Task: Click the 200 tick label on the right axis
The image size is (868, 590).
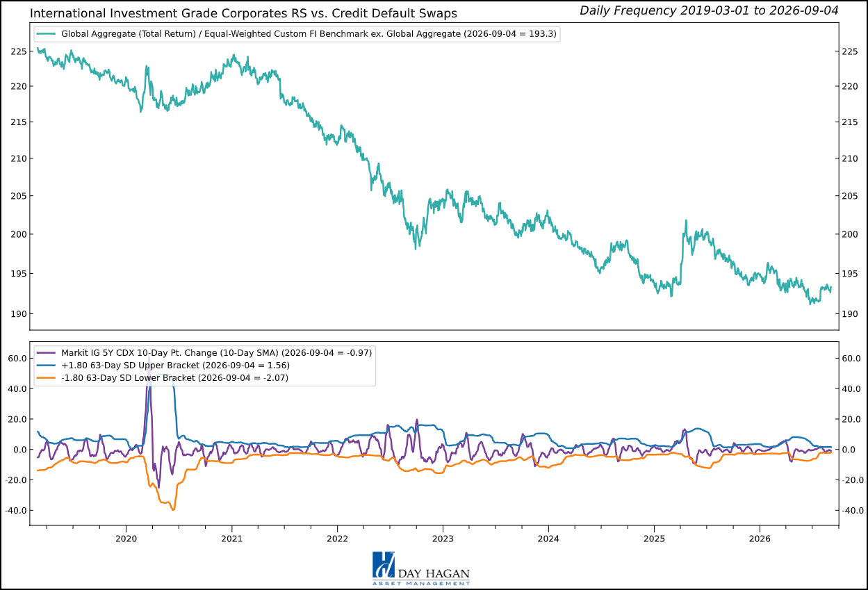Action: 851,234
